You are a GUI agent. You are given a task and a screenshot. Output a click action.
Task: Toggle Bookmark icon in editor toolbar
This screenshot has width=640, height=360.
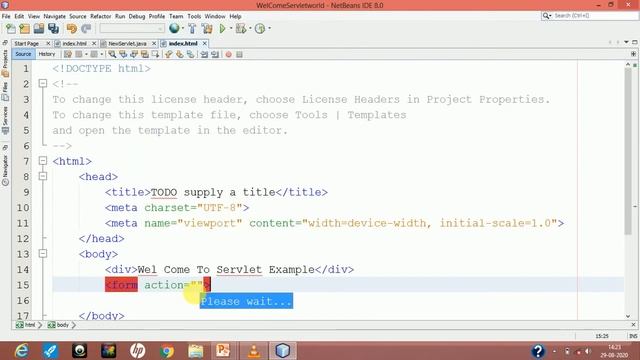tap(191, 54)
